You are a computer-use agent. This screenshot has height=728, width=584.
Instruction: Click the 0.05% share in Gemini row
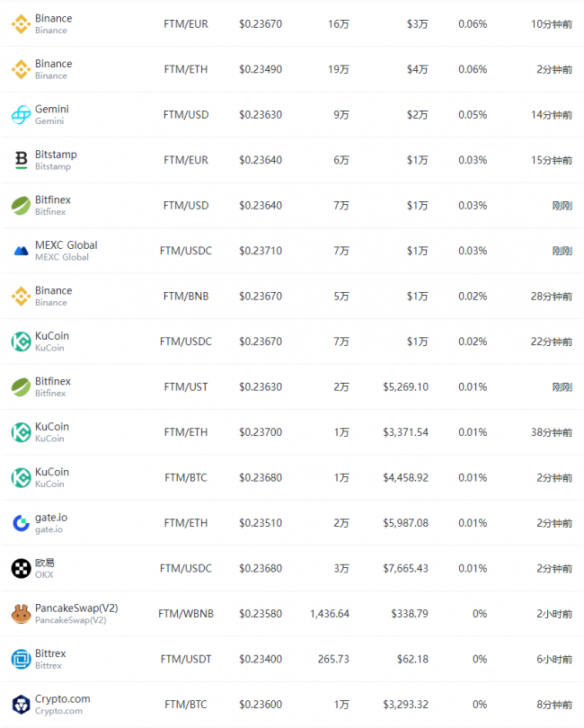(473, 115)
